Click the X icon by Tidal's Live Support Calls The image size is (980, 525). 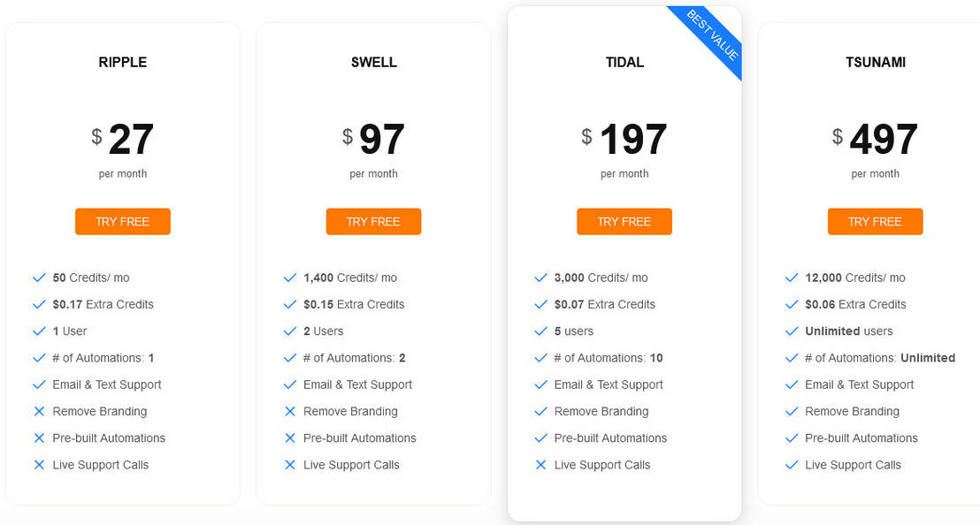pos(541,465)
